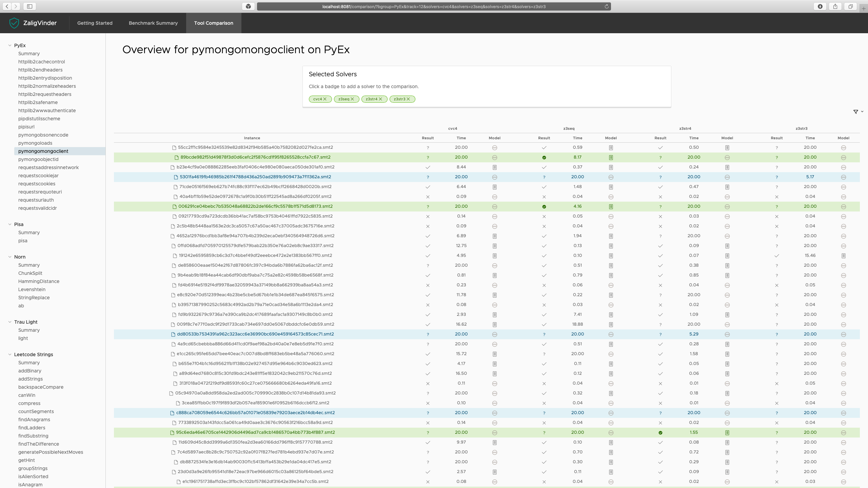Toggle the browser sidebar button
The image size is (868, 488).
tap(29, 6)
